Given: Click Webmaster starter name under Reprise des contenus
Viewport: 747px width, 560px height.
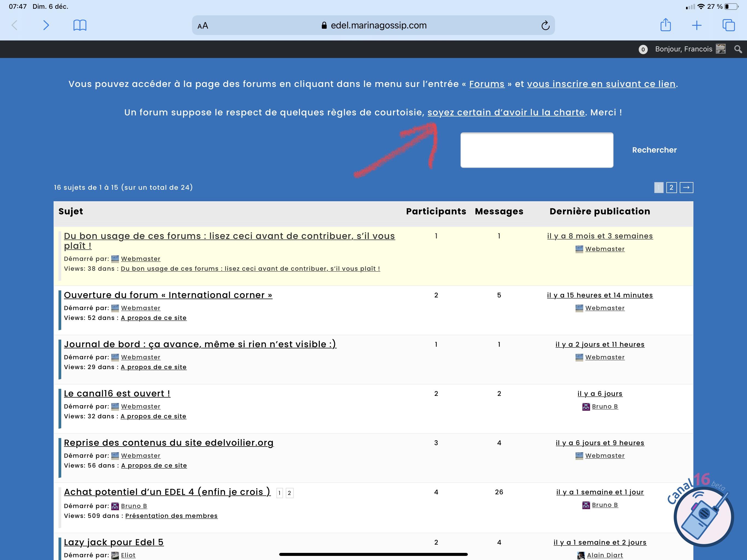Looking at the screenshot, I should point(141,456).
